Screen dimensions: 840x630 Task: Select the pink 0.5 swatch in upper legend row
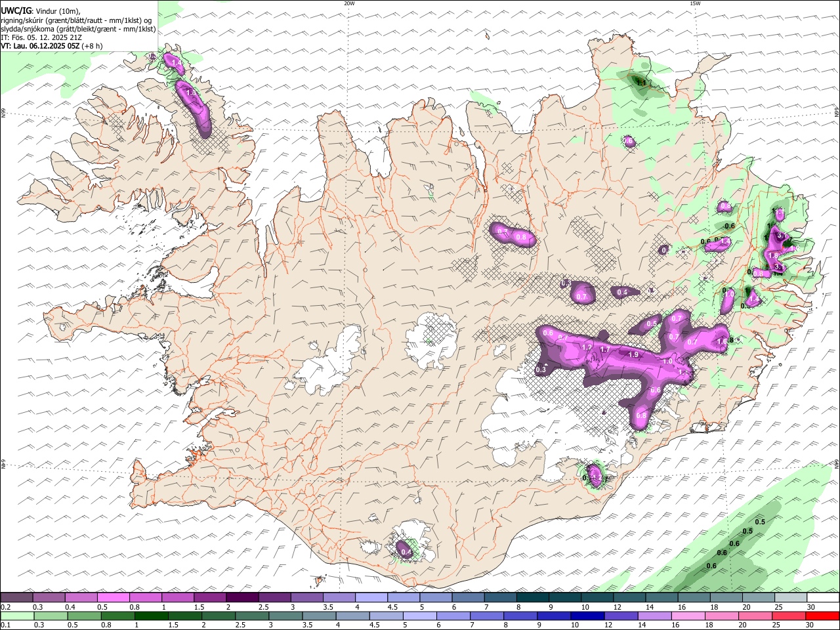click(113, 597)
